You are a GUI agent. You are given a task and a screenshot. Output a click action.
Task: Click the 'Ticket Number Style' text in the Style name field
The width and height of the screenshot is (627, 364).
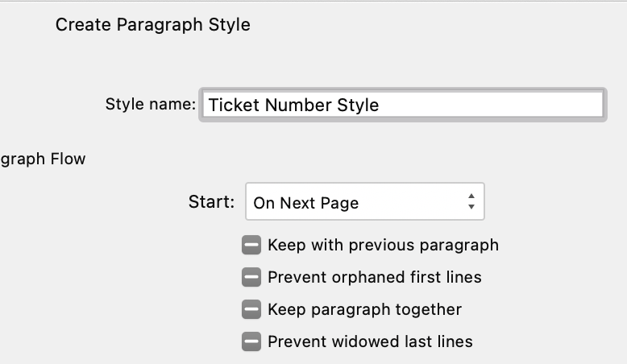click(293, 105)
